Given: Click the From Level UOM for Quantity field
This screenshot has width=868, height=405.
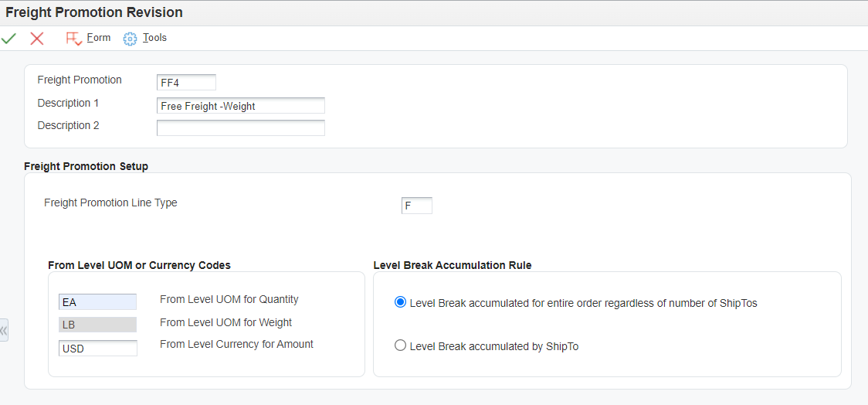Looking at the screenshot, I should point(97,302).
